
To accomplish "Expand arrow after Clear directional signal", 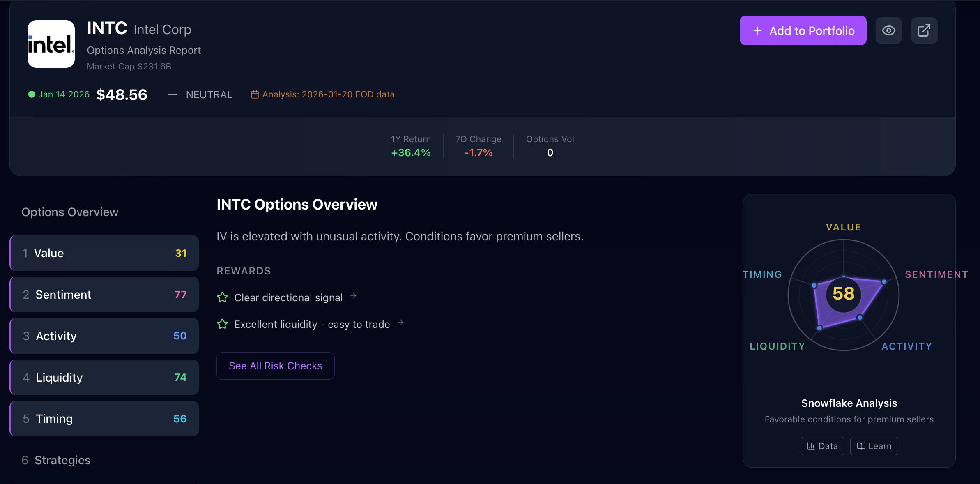I will [353, 296].
